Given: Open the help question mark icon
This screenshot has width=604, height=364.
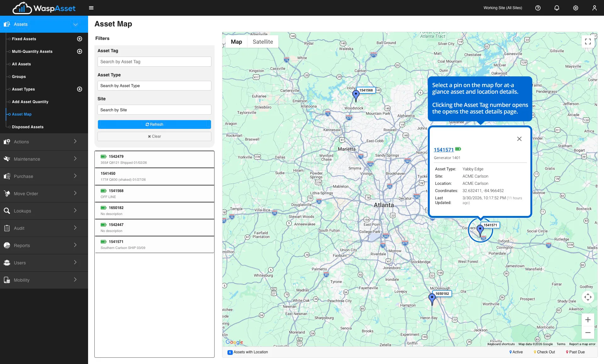Looking at the screenshot, I should click(538, 8).
